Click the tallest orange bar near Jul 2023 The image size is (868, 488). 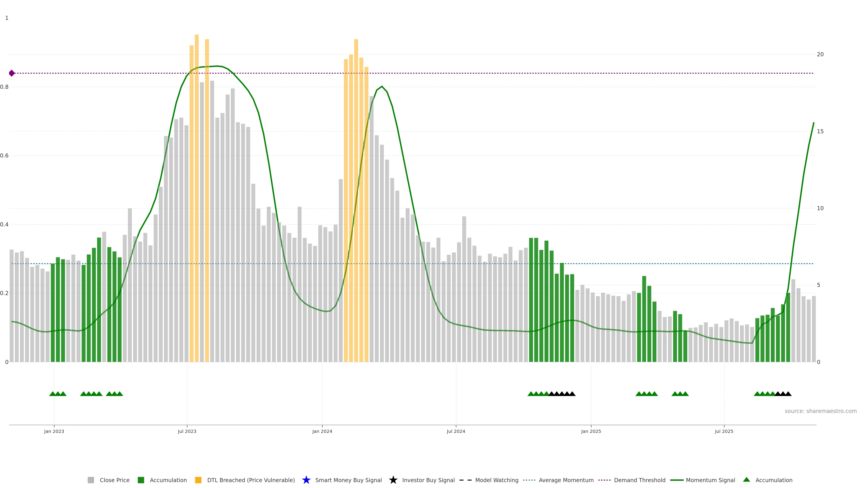197,168
